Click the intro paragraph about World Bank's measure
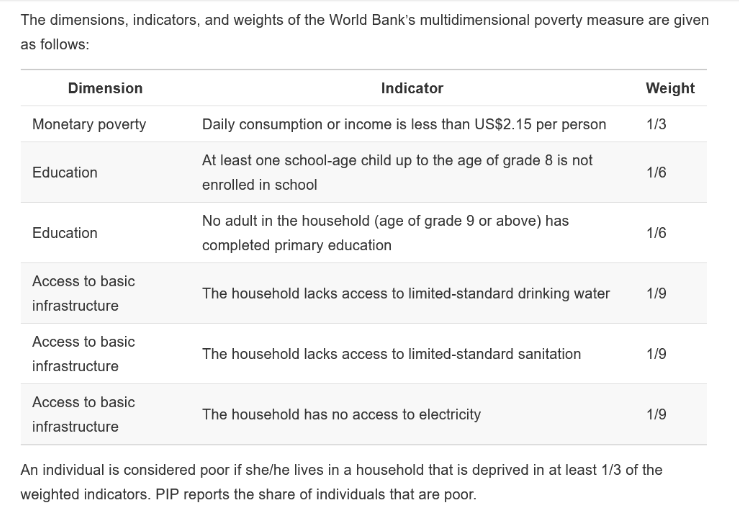The height and width of the screenshot is (514, 739). point(364,32)
